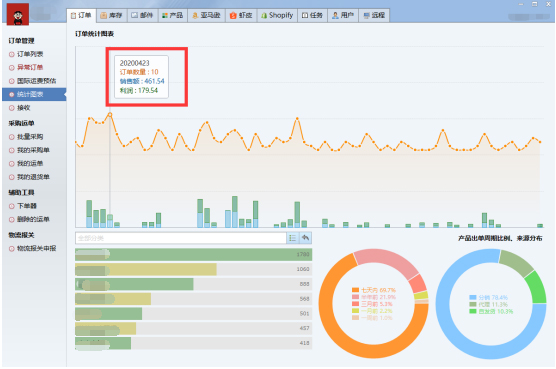This screenshot has height=369, width=556.
Task: Click inside the 全部分类 category field
Action: (180, 238)
